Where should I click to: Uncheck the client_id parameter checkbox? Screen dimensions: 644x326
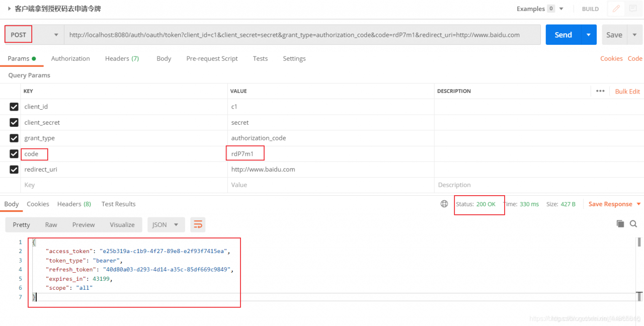point(14,107)
